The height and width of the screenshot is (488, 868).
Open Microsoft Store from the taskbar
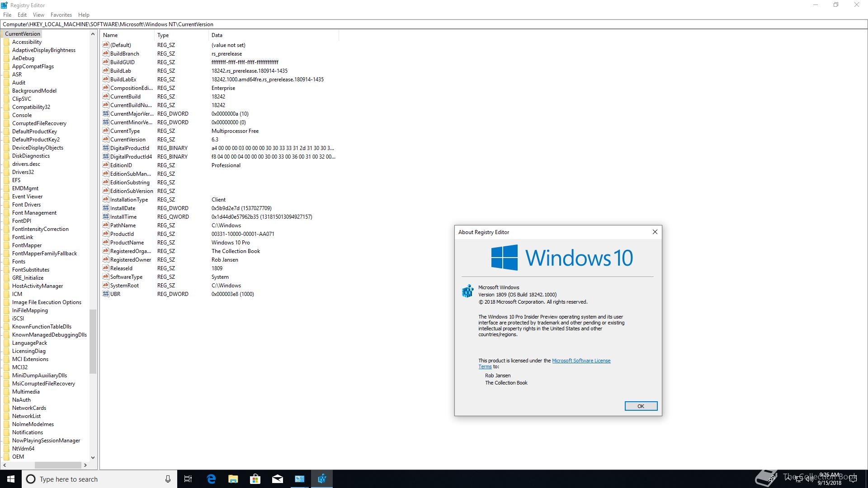[255, 479]
